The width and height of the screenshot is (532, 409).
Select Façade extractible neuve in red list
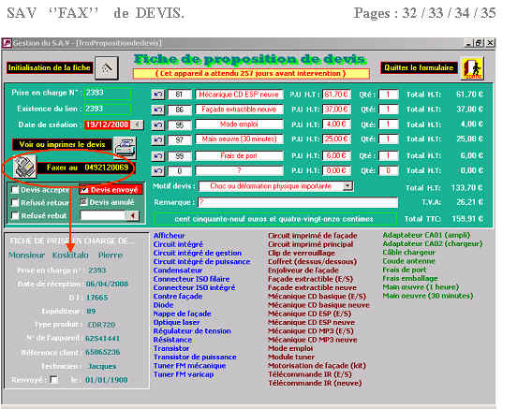(312, 287)
